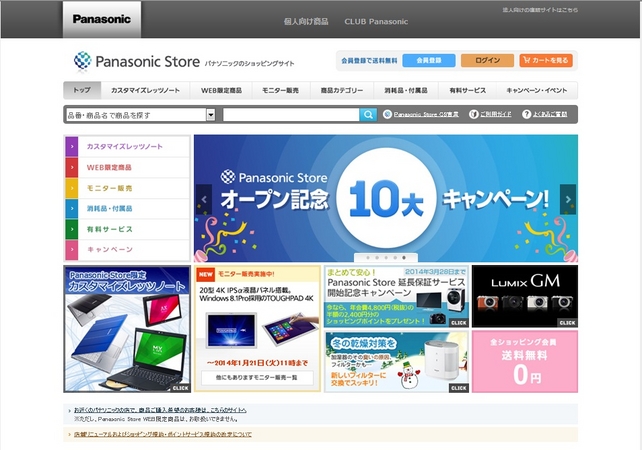Open the LUMIX GM camera tile
The image size is (642, 450).
(x=525, y=296)
